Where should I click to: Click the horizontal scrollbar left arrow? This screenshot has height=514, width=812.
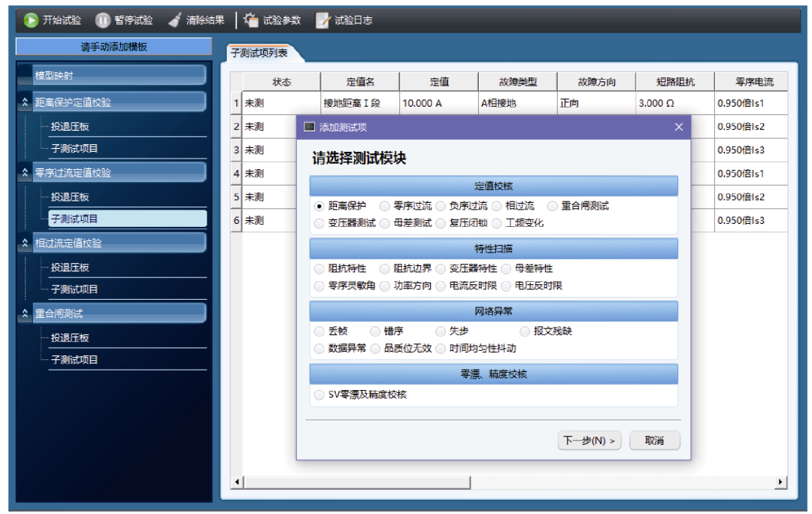(x=237, y=482)
